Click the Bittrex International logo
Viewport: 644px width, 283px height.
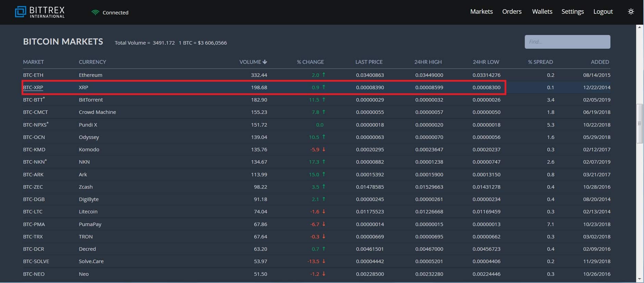40,12
